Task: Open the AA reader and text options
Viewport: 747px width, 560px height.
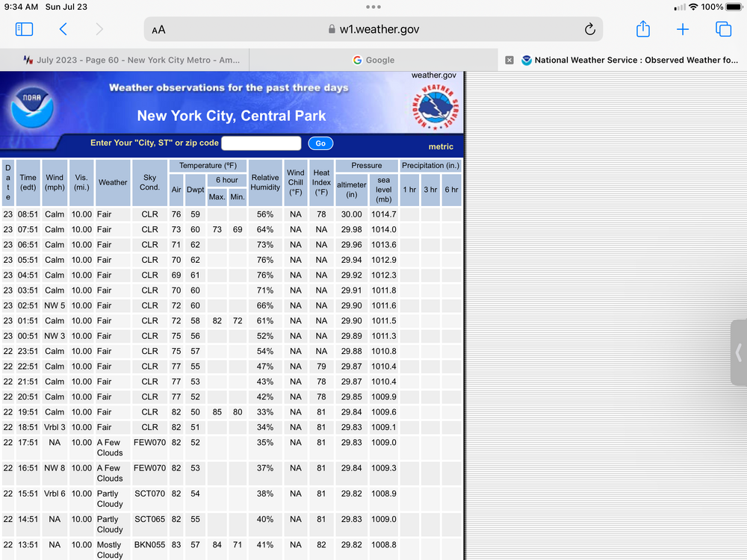Action: tap(158, 30)
